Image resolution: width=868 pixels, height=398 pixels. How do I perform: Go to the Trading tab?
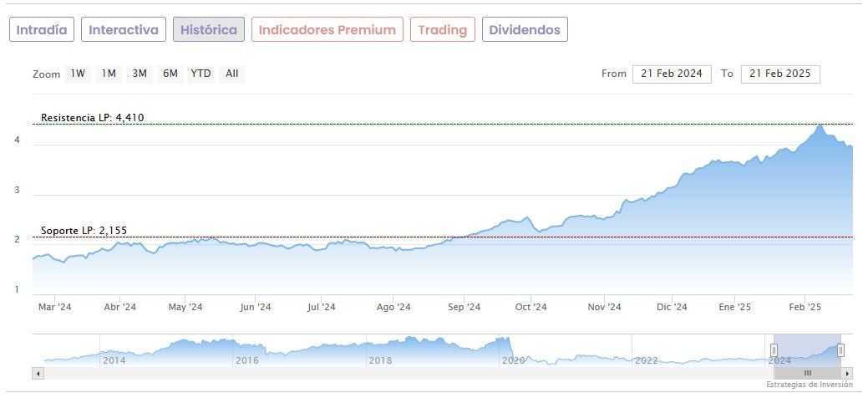tap(442, 29)
